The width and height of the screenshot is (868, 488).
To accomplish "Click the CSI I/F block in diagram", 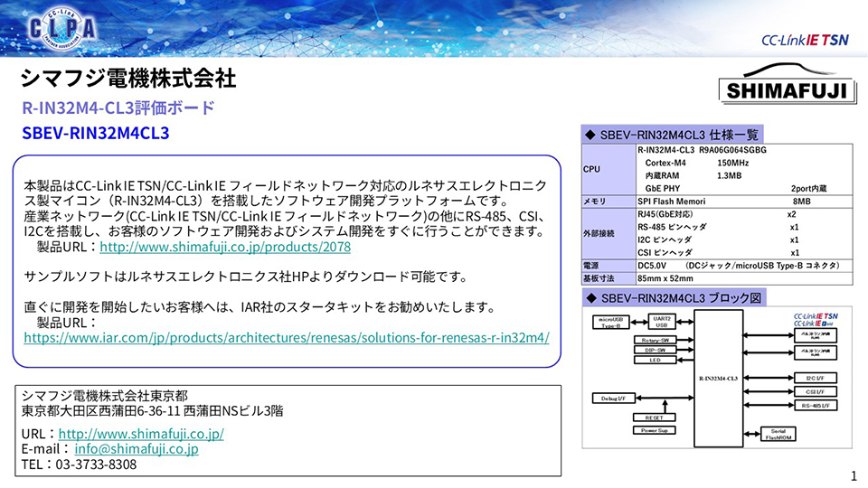I will (815, 391).
